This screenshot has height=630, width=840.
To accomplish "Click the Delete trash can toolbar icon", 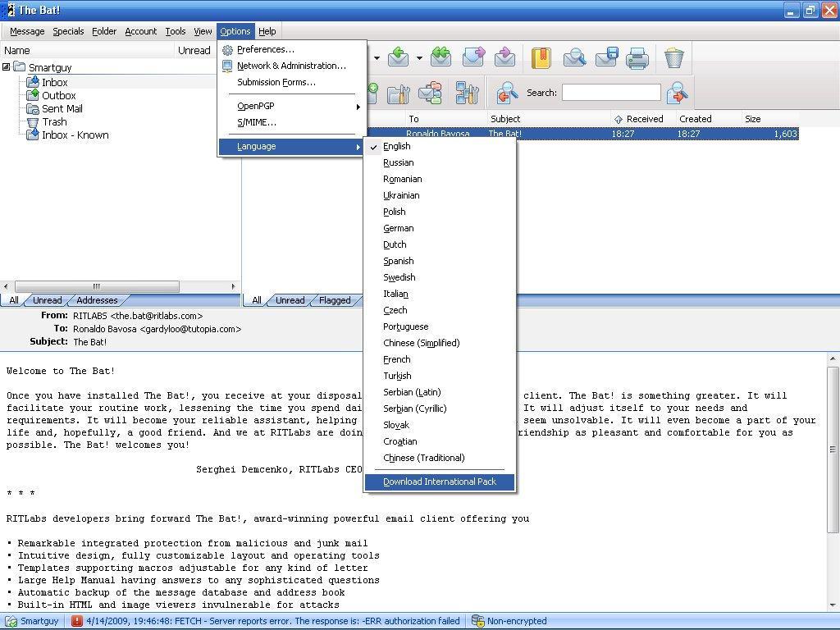I will [x=673, y=58].
